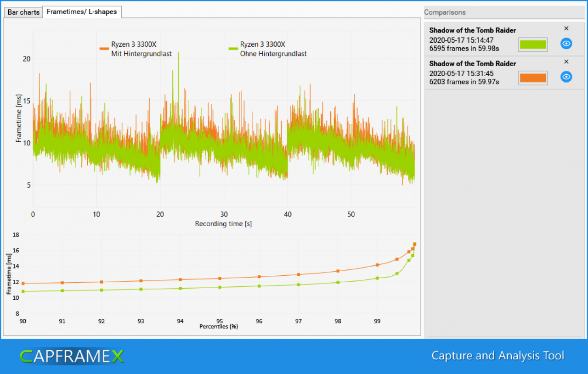Click the green legend line marker
The image size is (588, 374).
click(x=233, y=48)
